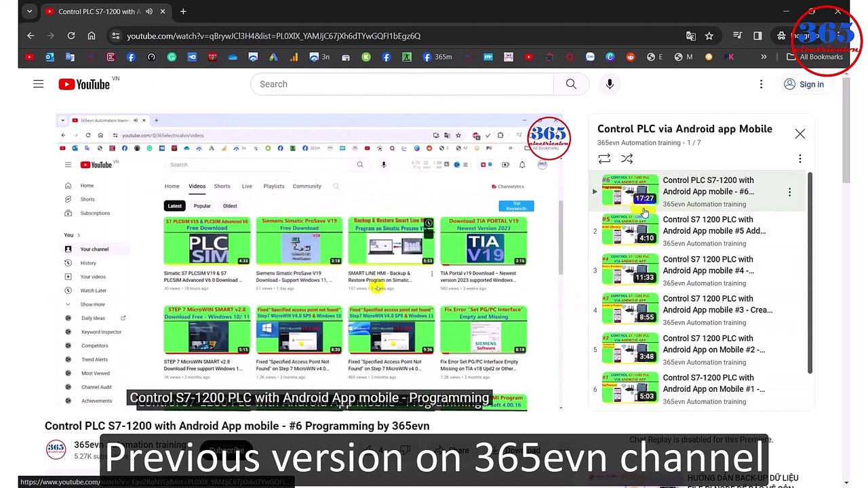This screenshot has height=488, width=868.
Task: Open the All Bookmarks folder
Action: click(814, 57)
